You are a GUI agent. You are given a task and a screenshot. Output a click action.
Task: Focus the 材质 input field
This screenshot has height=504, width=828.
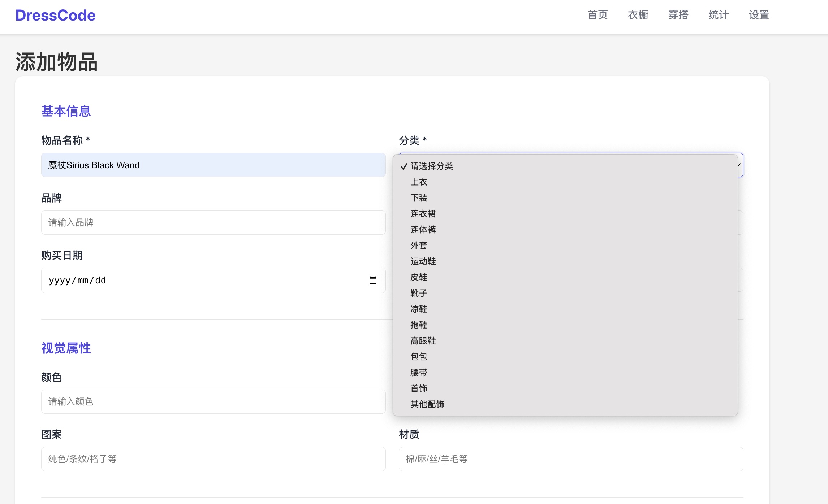point(571,459)
